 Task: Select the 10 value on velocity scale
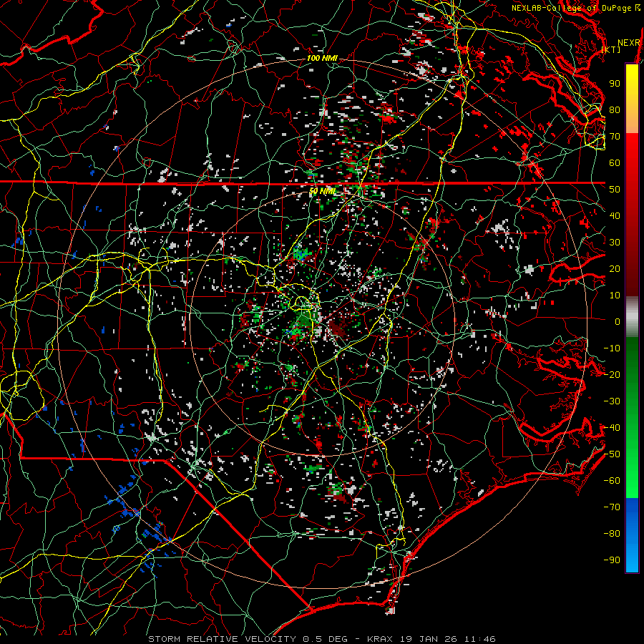(x=615, y=296)
